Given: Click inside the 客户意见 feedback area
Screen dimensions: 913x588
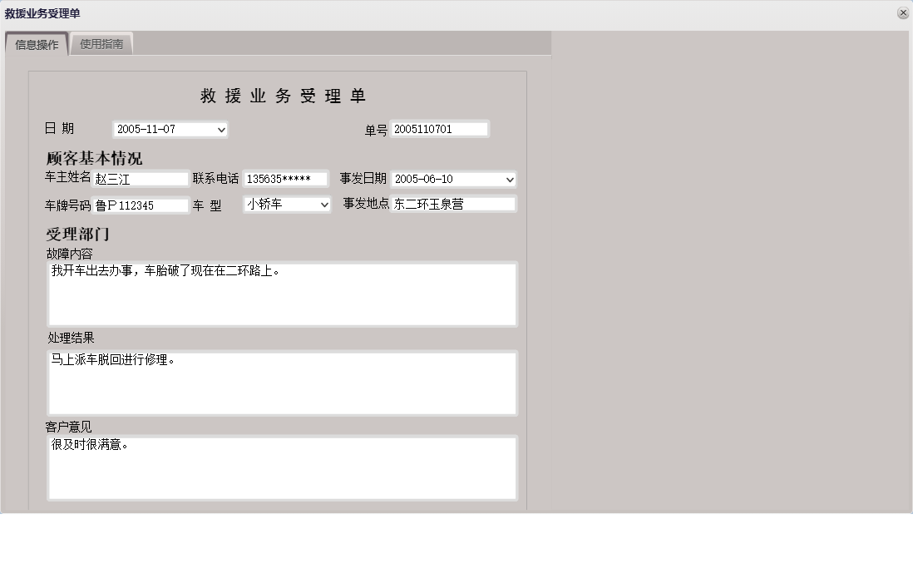Looking at the screenshot, I should click(282, 467).
